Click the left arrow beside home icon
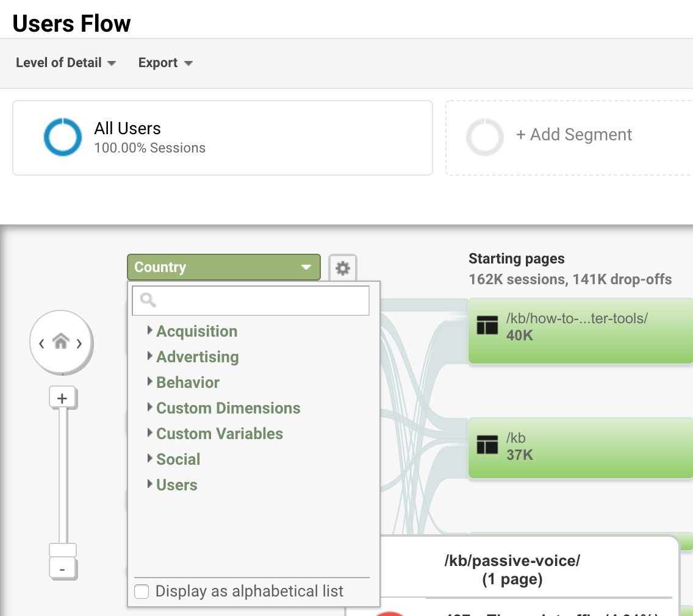This screenshot has width=693, height=616. (x=41, y=343)
